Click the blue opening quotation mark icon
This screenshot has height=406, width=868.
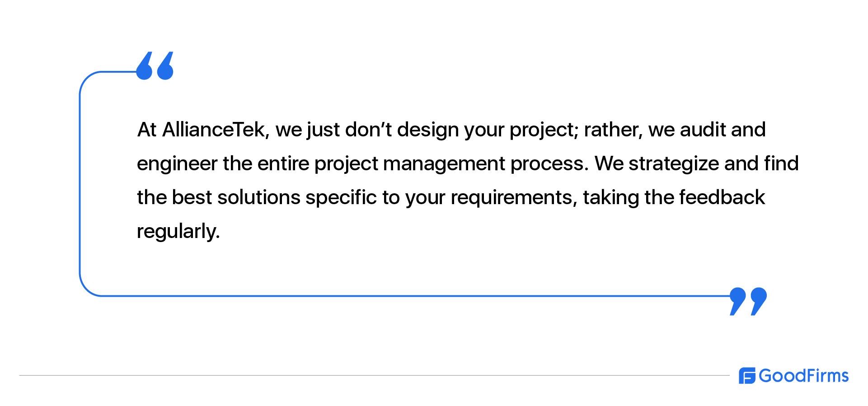155,65
